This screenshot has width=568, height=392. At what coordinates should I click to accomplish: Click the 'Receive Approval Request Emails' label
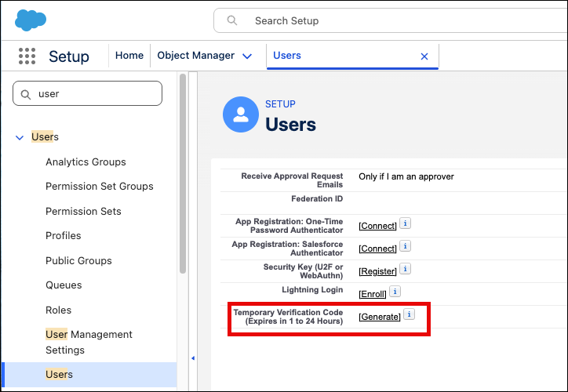[292, 180]
